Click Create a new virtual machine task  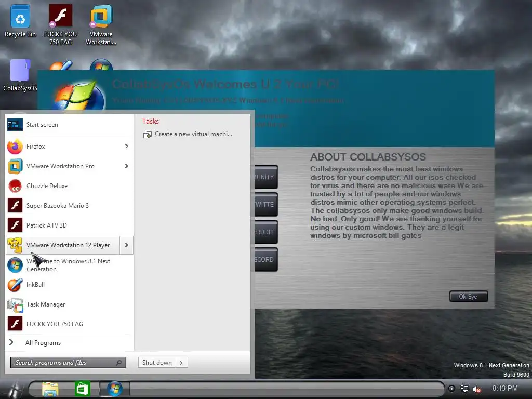click(x=188, y=134)
